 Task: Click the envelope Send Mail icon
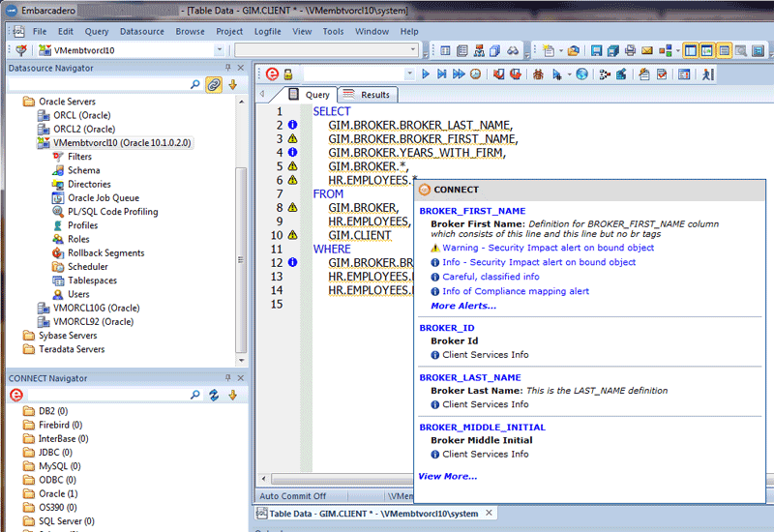[x=647, y=50]
